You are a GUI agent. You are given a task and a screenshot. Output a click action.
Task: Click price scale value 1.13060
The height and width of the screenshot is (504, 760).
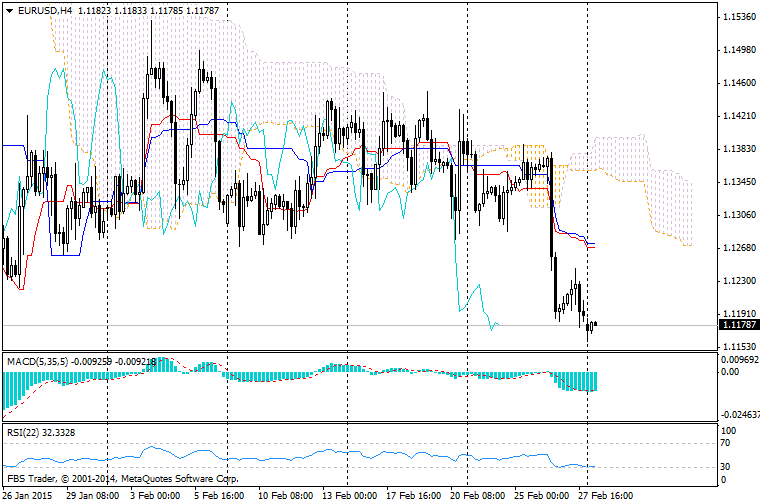point(739,215)
